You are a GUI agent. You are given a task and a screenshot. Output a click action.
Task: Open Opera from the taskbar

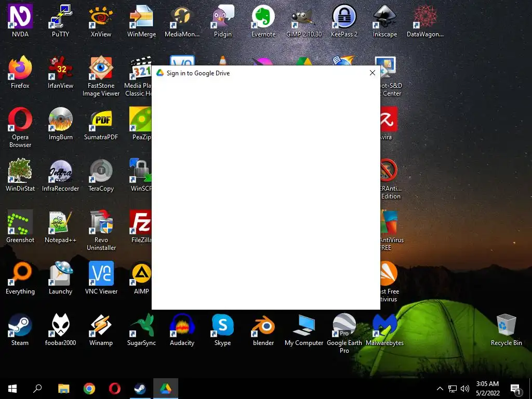114,389
